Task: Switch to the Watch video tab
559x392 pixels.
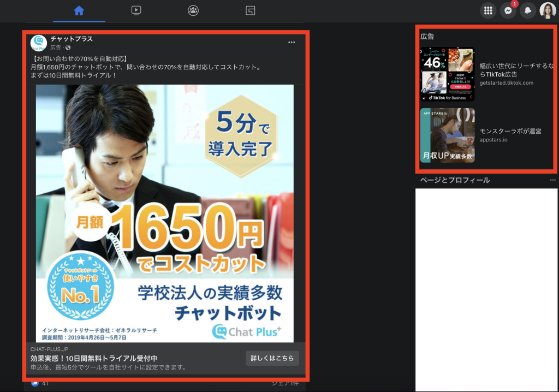Action: click(136, 11)
